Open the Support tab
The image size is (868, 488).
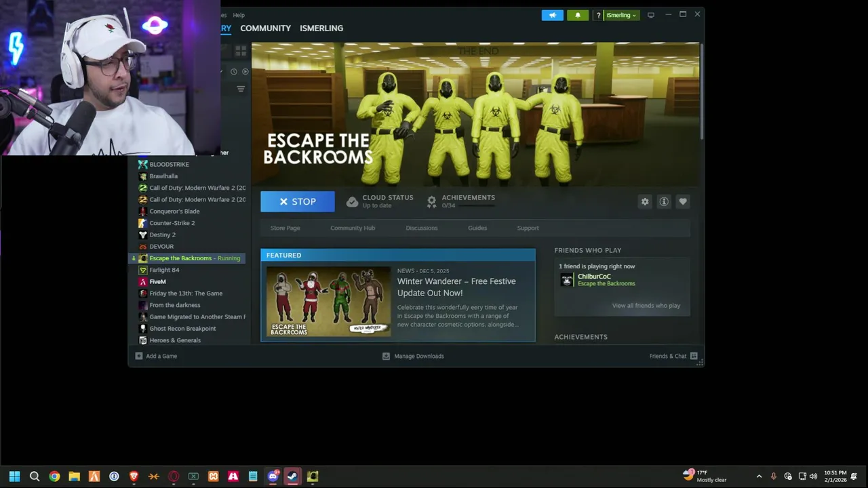tap(528, 228)
